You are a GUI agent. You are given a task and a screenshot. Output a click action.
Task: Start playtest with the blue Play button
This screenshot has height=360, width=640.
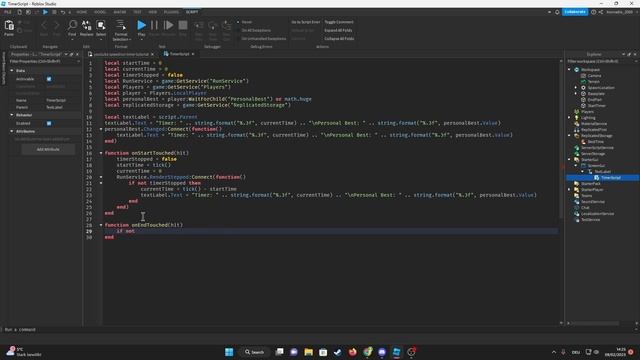click(141, 25)
